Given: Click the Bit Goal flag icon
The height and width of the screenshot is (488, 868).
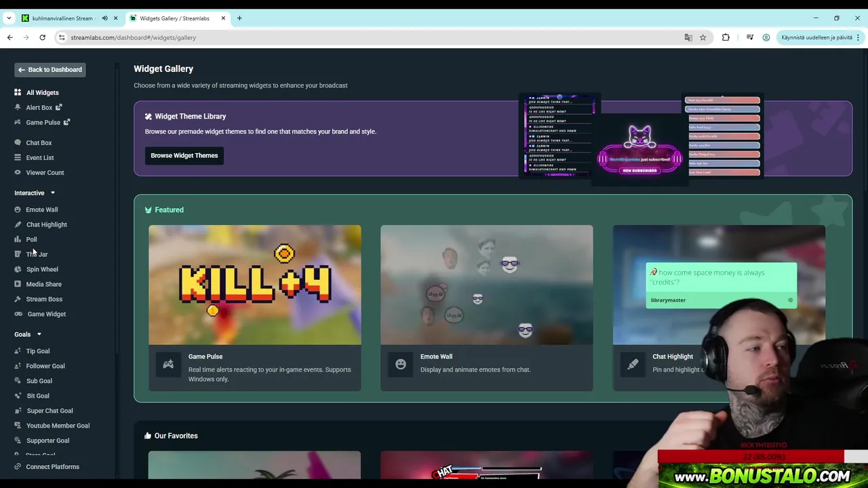Looking at the screenshot, I should [18, 396].
